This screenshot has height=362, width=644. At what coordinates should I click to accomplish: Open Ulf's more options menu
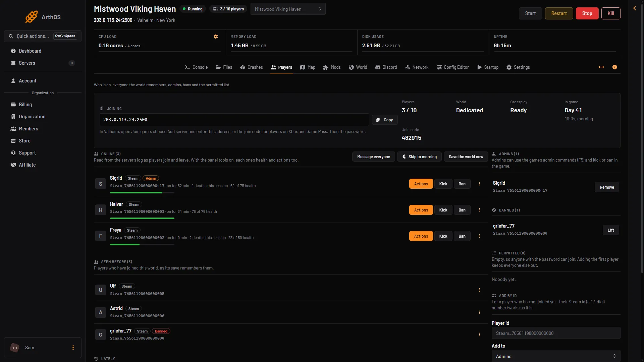(x=479, y=290)
